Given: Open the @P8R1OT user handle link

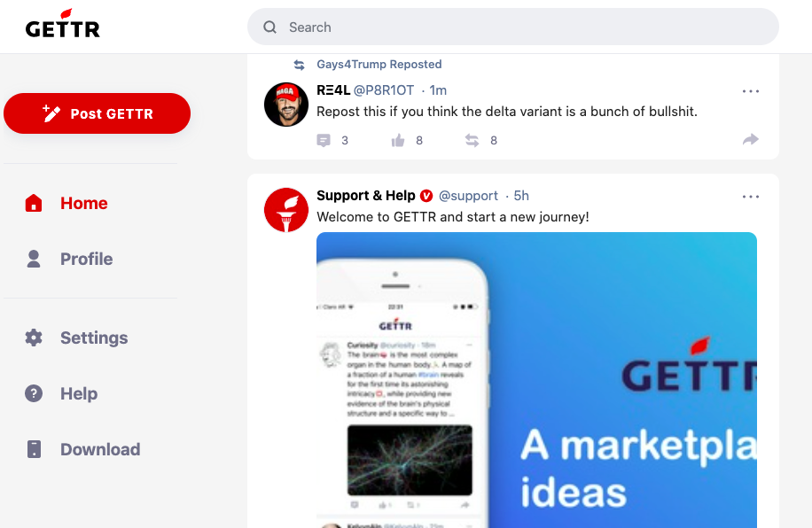Looking at the screenshot, I should (384, 90).
